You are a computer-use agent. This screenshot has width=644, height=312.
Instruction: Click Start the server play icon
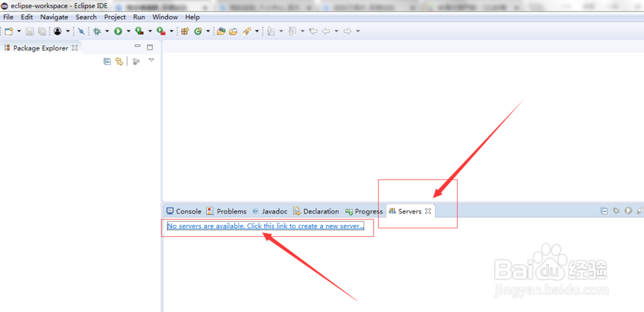629,211
